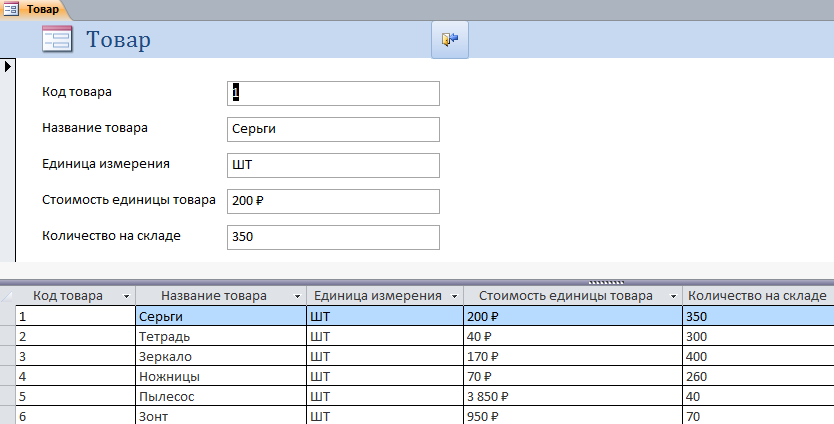Click code cell 6 in Зонт row
Viewport: 834px width, 424px height.
click(x=76, y=415)
